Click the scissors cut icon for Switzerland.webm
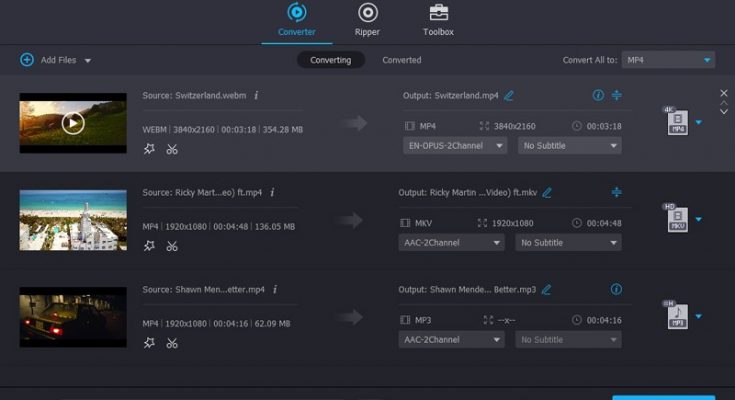735x400 pixels. [x=172, y=149]
